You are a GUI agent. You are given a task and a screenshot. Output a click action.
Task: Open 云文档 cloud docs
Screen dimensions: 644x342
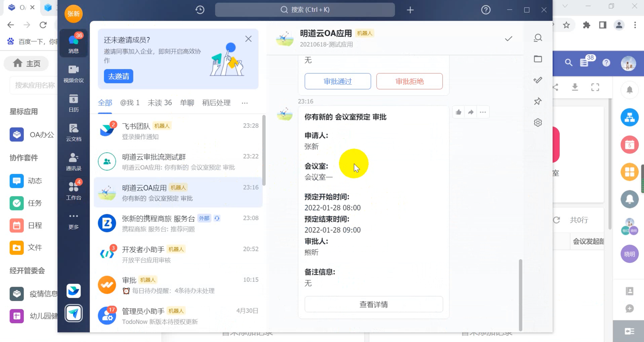pyautogui.click(x=74, y=133)
